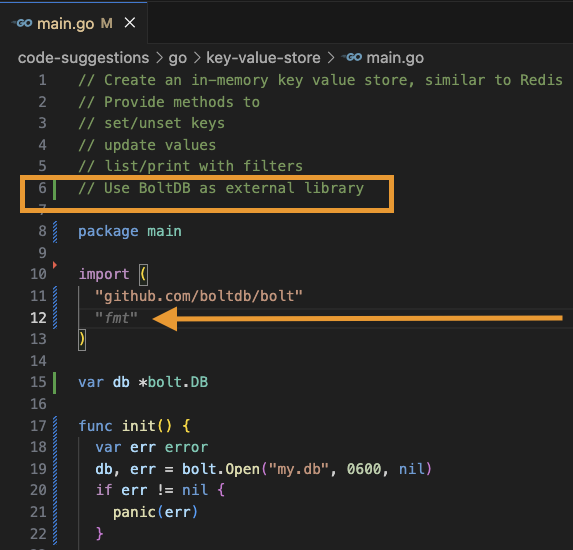
Task: Click the closing brace on line 22
Action: coord(99,534)
